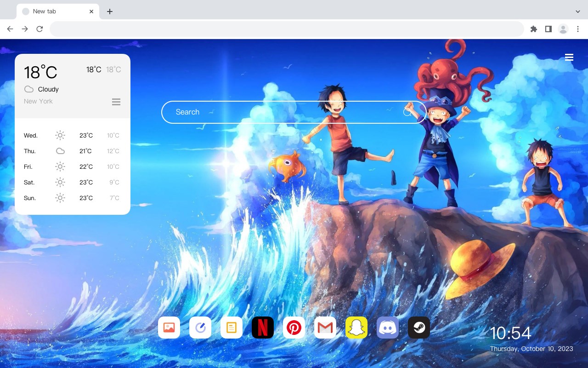
Task: Open the yellow notes shortcut icon
Action: [x=232, y=328]
